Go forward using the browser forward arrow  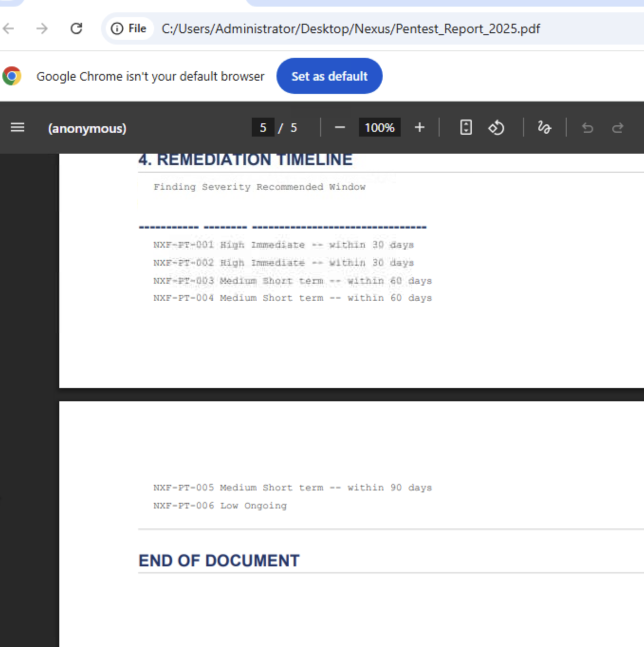42,28
